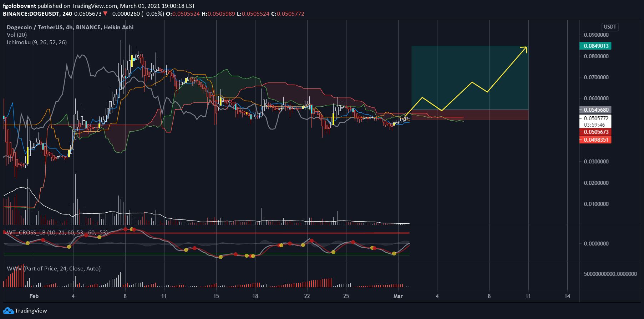Click the 0.0100000 price axis label
The image size is (644, 319).
click(596, 204)
